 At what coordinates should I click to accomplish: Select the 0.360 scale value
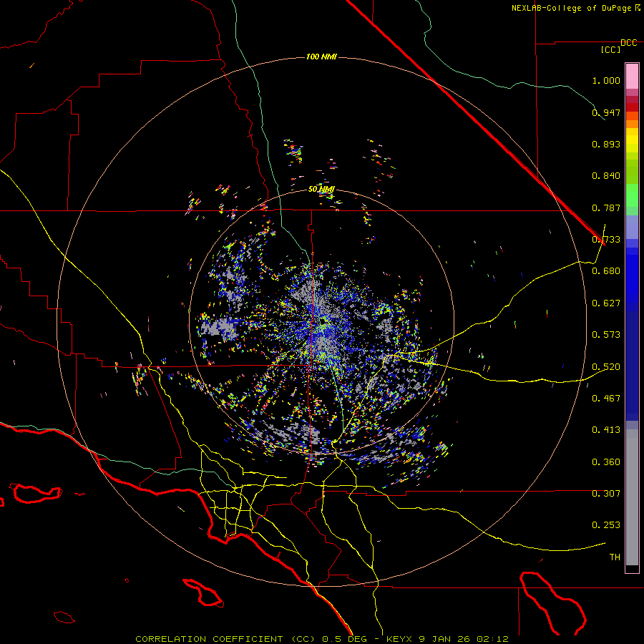pos(606,462)
